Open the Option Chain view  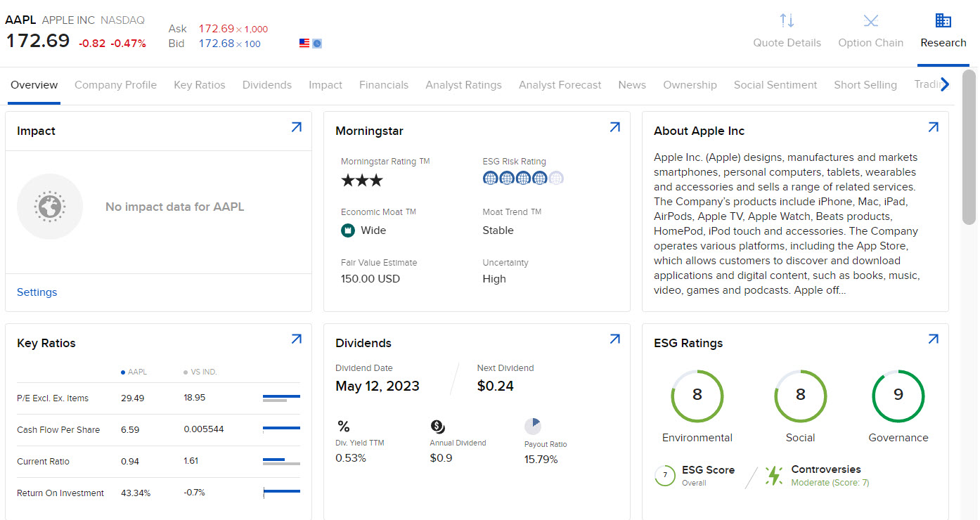tap(870, 32)
